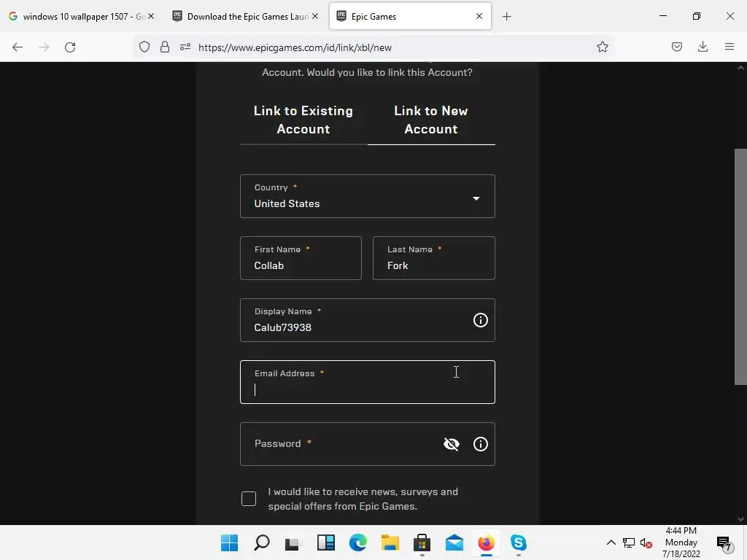Close the Epic Games tab

pyautogui.click(x=479, y=16)
